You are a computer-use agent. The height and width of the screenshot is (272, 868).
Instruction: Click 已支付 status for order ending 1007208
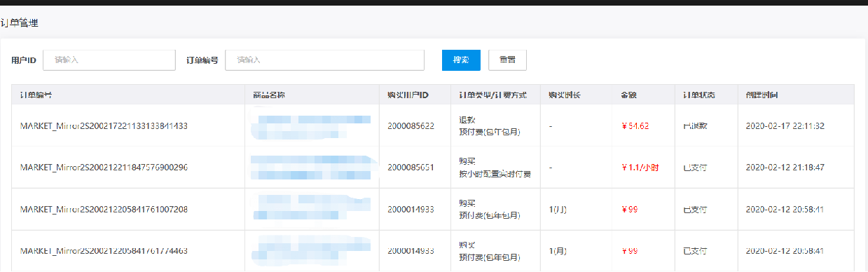[x=695, y=210]
